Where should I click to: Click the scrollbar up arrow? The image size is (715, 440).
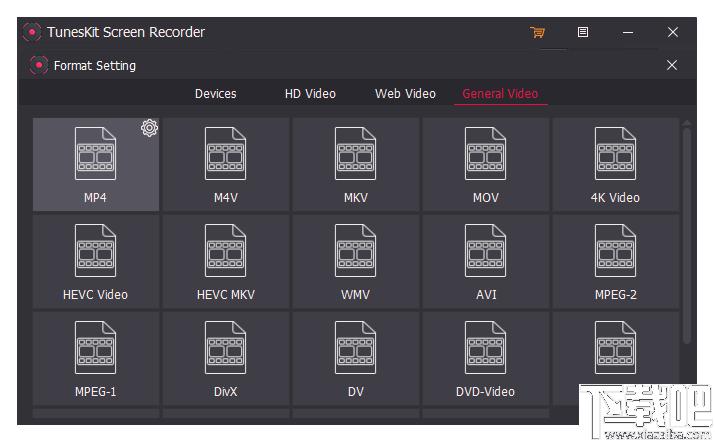[x=687, y=123]
